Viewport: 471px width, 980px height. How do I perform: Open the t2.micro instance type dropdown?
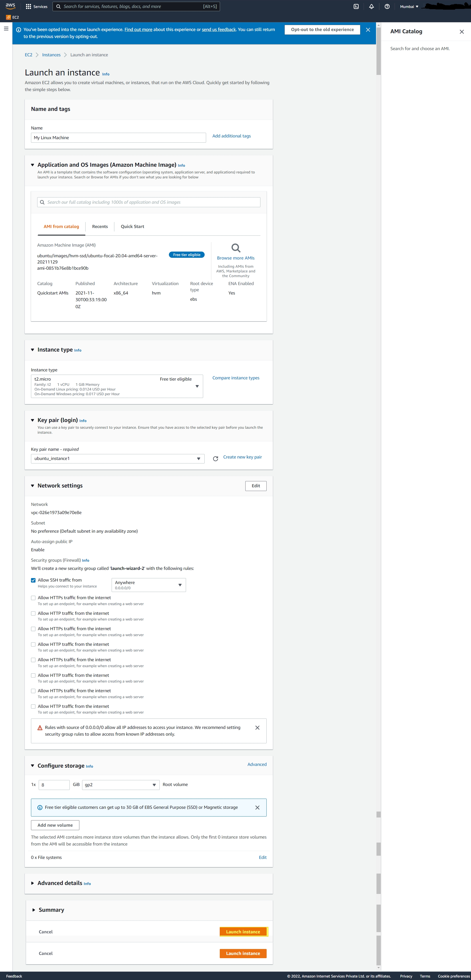click(x=117, y=386)
